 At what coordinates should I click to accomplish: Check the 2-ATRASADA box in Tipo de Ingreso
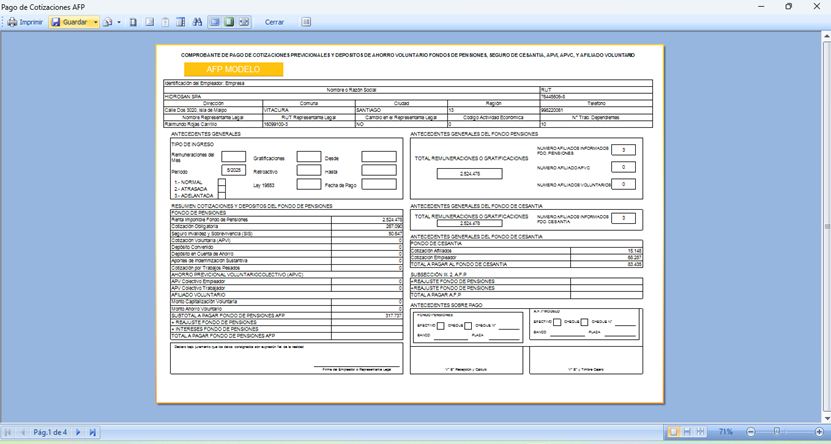pyautogui.click(x=221, y=190)
